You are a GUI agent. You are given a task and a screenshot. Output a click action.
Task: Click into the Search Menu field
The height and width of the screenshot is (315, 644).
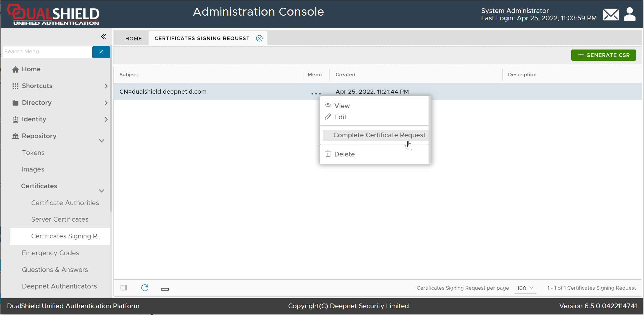(47, 52)
